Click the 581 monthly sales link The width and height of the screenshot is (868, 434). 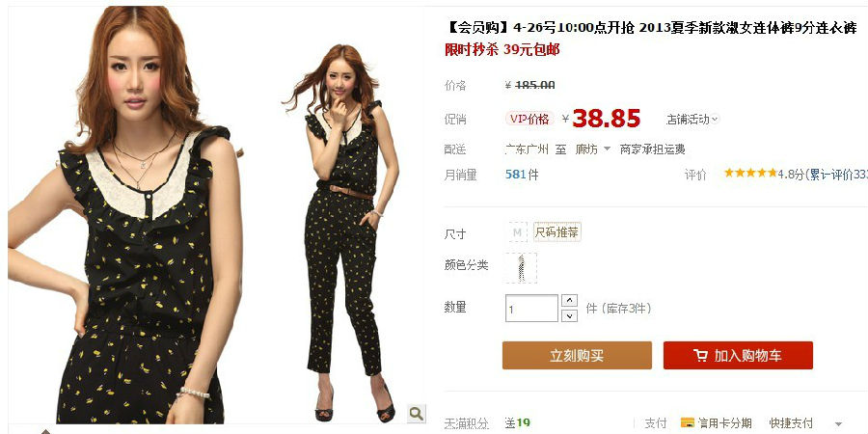click(x=515, y=175)
